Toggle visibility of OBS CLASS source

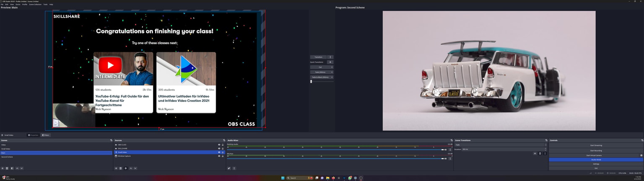point(219,145)
